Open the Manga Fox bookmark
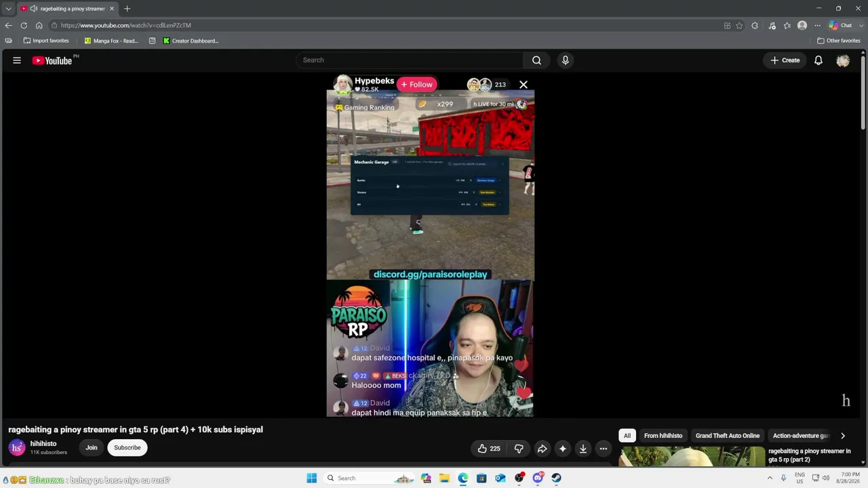Viewport: 868px width, 488px height. [111, 41]
